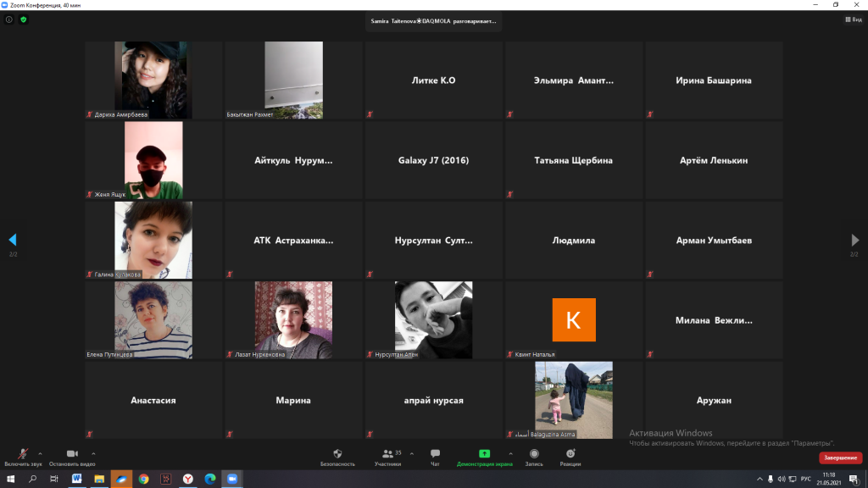This screenshot has width=868, height=488.
Task: Unmute microphone with Включить звук button
Action: pyautogui.click(x=23, y=456)
